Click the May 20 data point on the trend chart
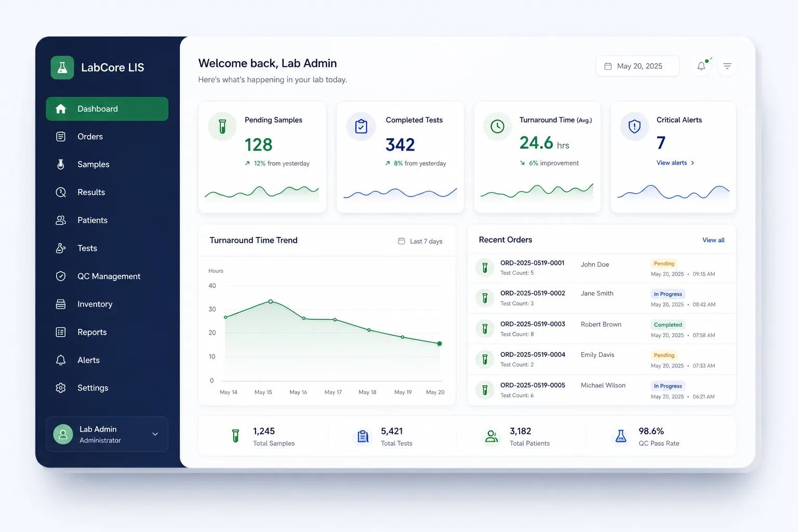Viewport: 798px width, 532px height. (x=440, y=343)
